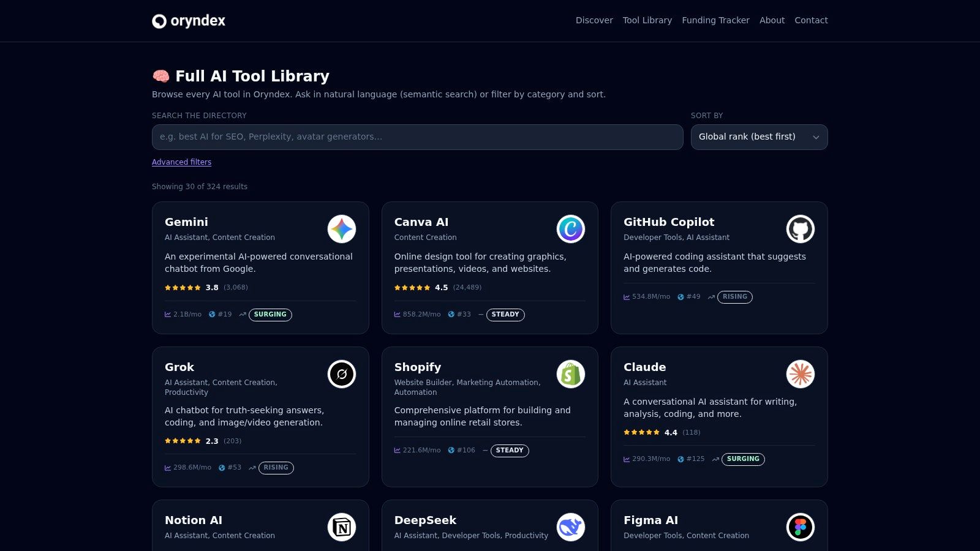Click Canva AI's global rank globe icon
Image resolution: width=980 pixels, height=551 pixels.
(451, 315)
